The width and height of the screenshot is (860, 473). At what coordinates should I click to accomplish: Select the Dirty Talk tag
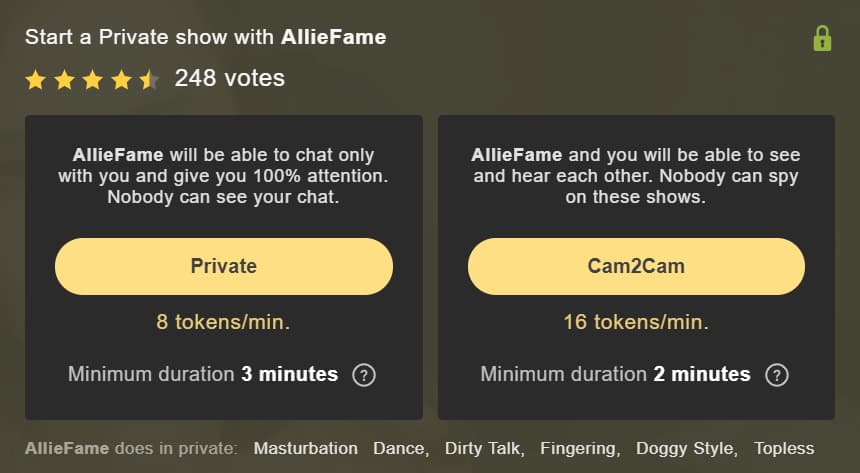click(x=484, y=448)
